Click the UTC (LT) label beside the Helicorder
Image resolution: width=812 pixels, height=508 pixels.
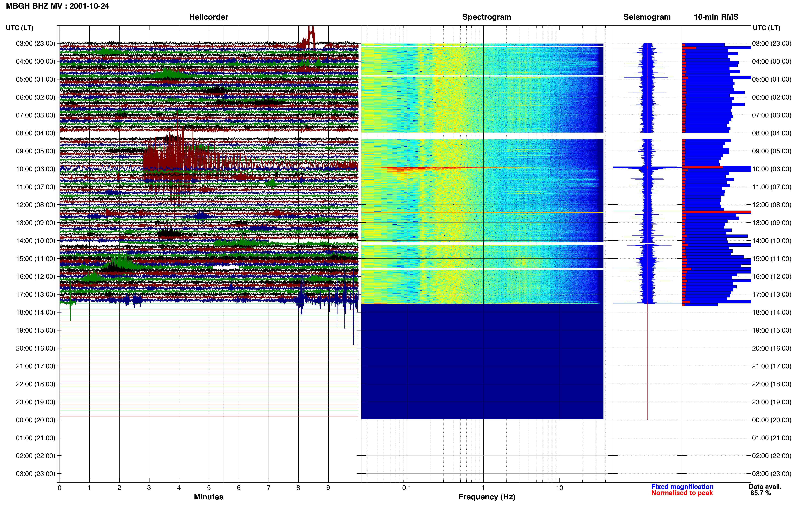[x=19, y=28]
